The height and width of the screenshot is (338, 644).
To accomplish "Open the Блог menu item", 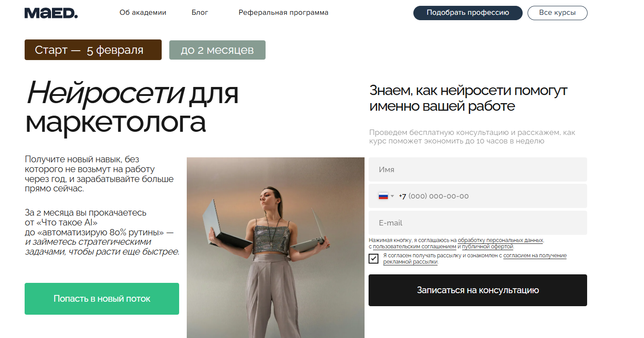I will click(200, 13).
